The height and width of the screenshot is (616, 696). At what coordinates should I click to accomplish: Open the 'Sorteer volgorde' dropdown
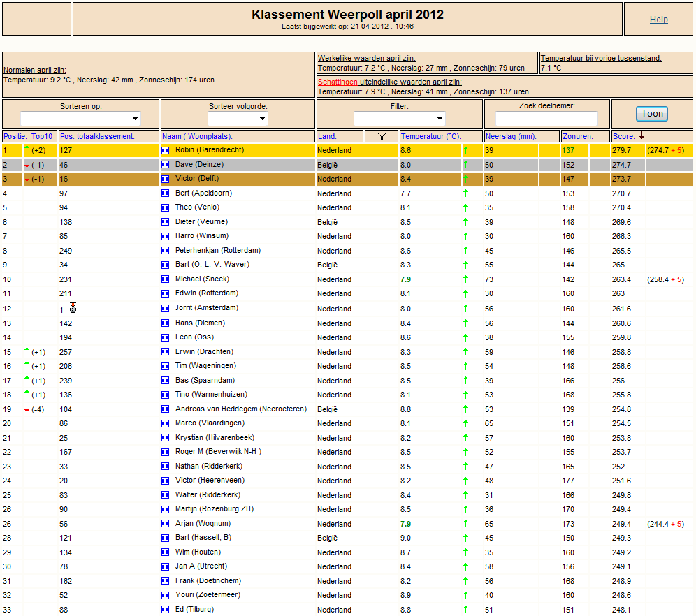238,119
